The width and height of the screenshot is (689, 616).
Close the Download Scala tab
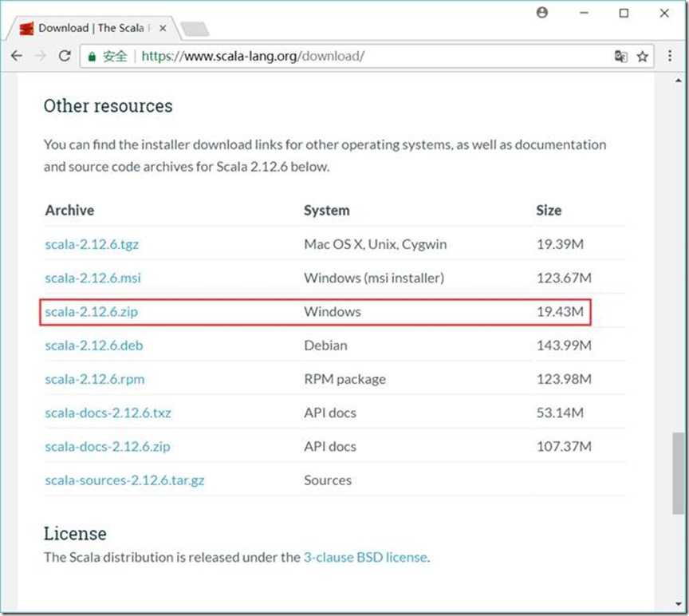click(163, 28)
